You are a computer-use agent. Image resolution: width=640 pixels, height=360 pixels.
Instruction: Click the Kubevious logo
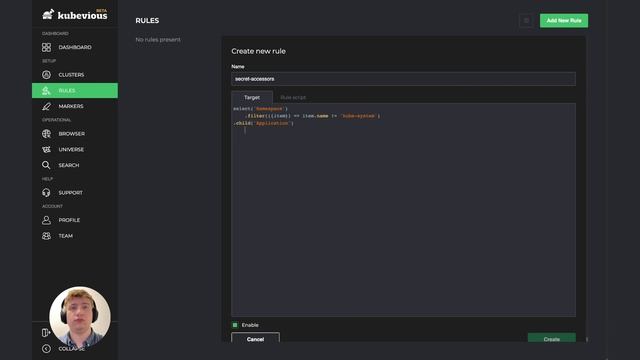point(75,15)
